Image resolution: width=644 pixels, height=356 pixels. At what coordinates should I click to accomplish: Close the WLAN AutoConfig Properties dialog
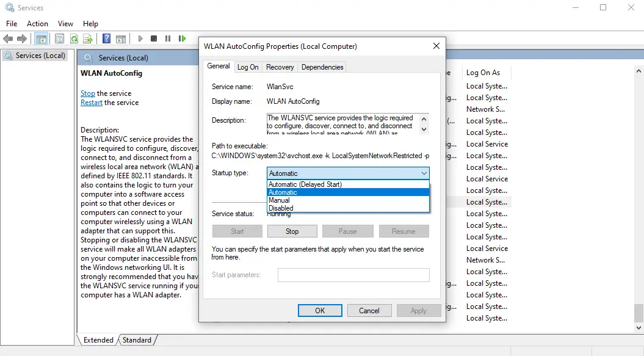pos(436,46)
